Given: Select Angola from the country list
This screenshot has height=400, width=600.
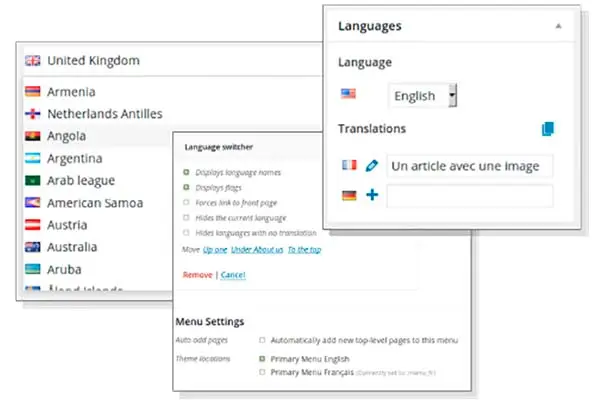Looking at the screenshot, I should 67,136.
